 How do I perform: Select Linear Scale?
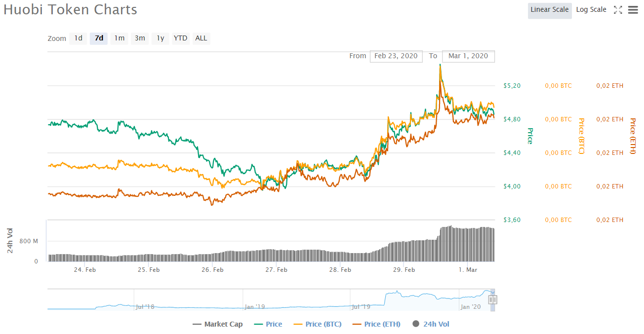pos(549,10)
